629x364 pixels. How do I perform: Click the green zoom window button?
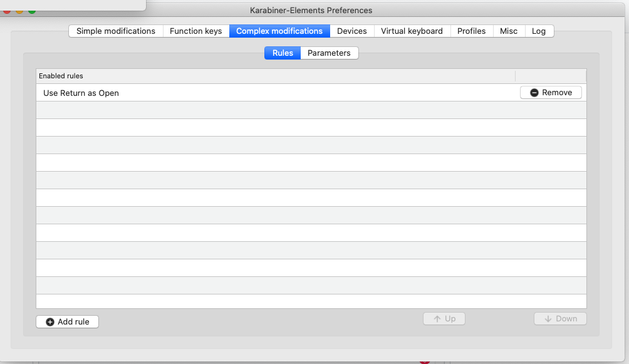tap(32, 11)
